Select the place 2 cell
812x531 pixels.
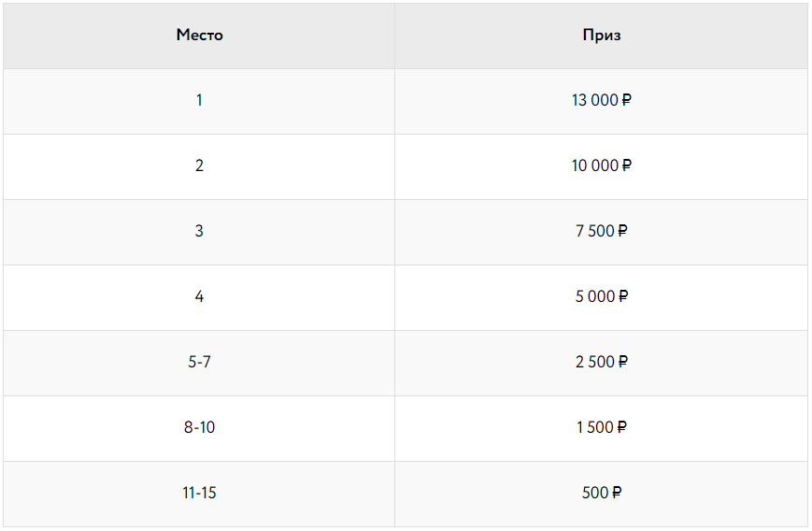click(x=199, y=165)
